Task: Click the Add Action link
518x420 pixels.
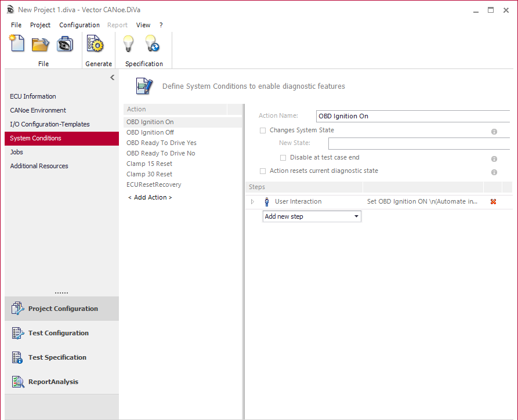Action: (x=150, y=197)
